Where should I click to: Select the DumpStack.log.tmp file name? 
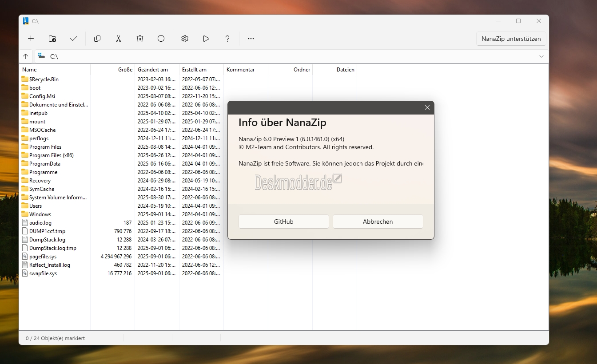(x=53, y=248)
